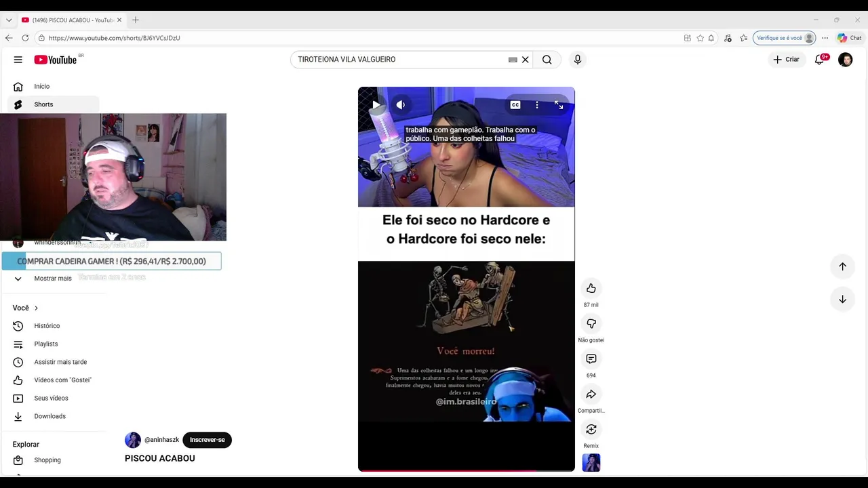Click the address bar URL
The image size is (868, 488).
tap(115, 38)
